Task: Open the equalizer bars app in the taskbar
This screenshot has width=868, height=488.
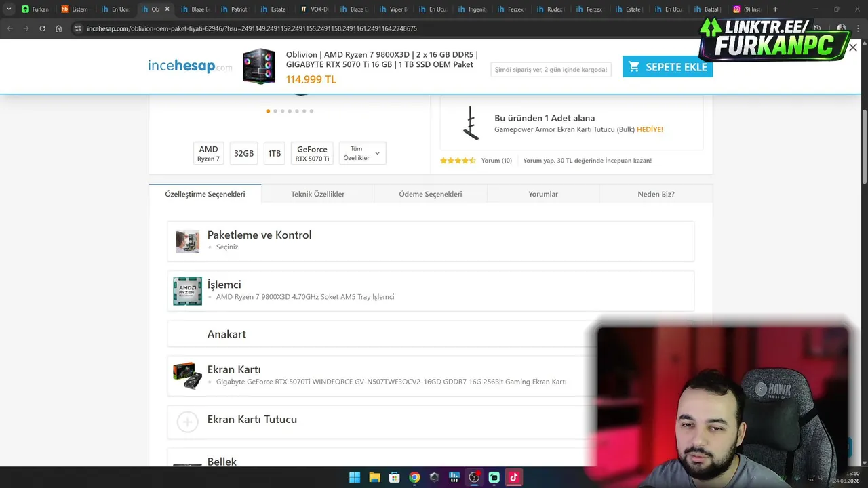Action: click(x=454, y=477)
